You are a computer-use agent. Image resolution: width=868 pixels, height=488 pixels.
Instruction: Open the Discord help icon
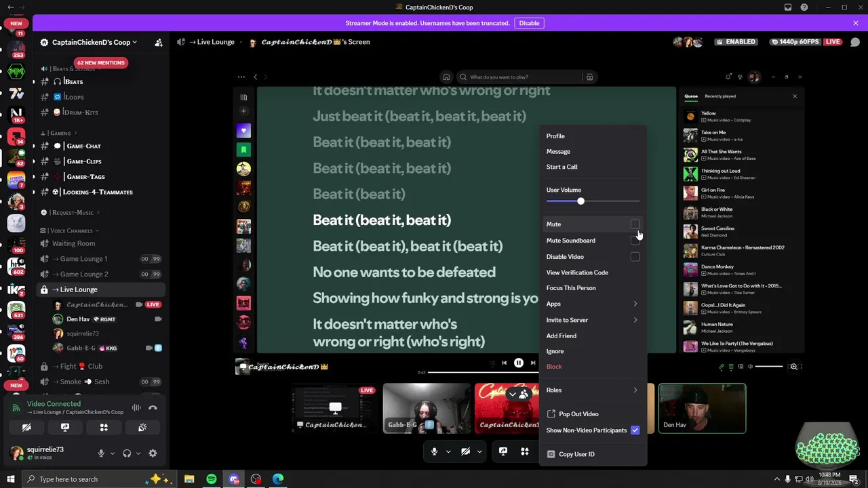(804, 7)
